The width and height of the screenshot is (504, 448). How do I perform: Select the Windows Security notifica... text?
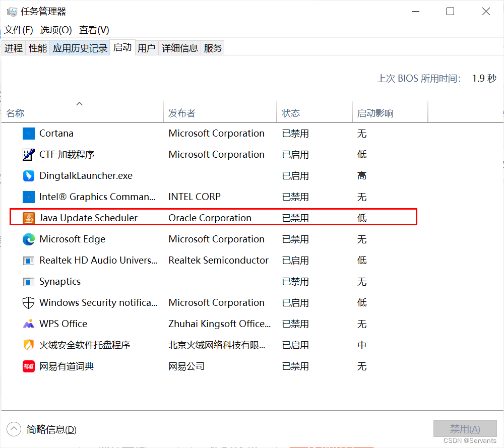(98, 303)
